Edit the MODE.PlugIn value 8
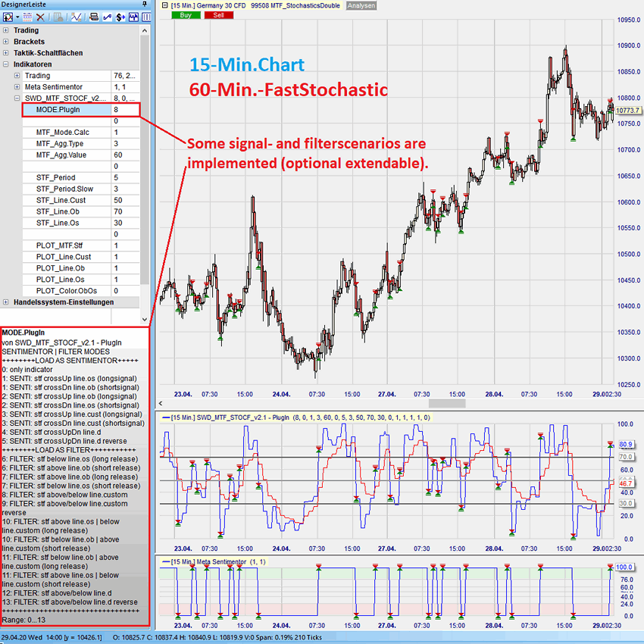Screen dimensions: 644x644 [x=125, y=110]
